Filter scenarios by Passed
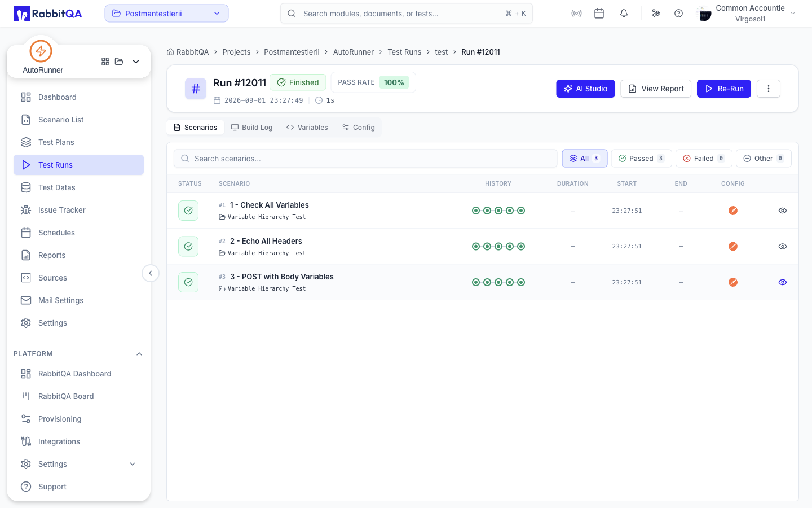 [x=641, y=159]
